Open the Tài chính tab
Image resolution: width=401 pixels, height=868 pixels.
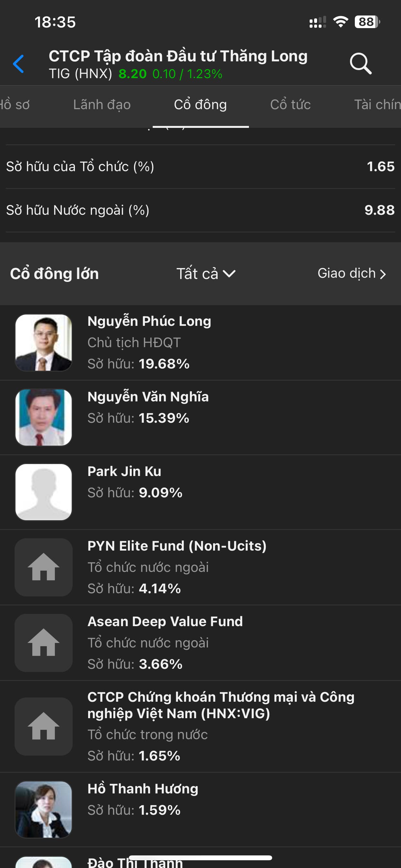377,105
